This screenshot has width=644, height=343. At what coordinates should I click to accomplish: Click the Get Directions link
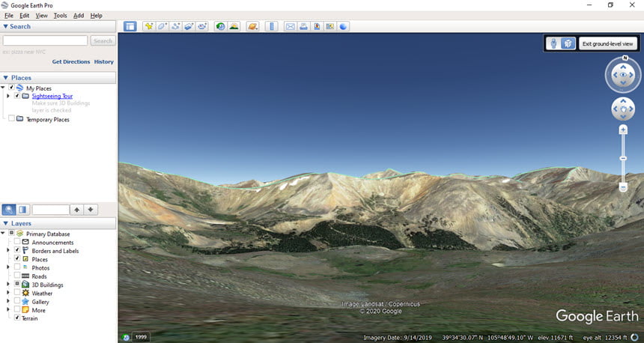click(x=70, y=61)
